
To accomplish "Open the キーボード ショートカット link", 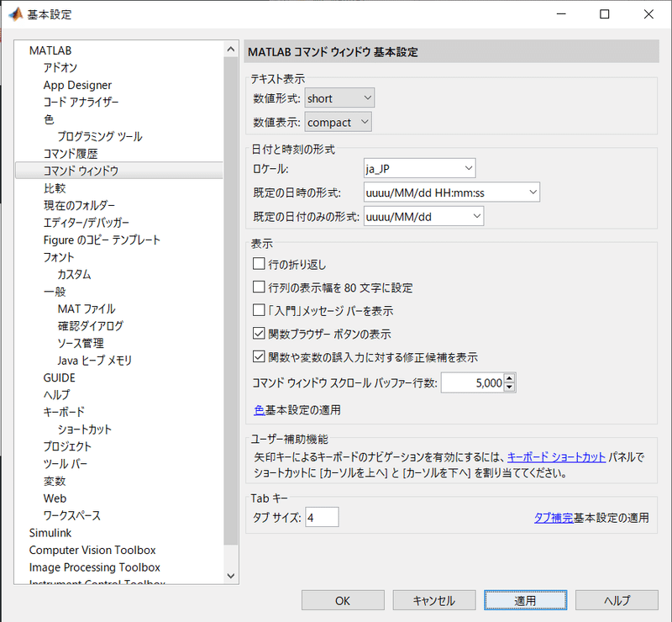I will tap(556, 457).
